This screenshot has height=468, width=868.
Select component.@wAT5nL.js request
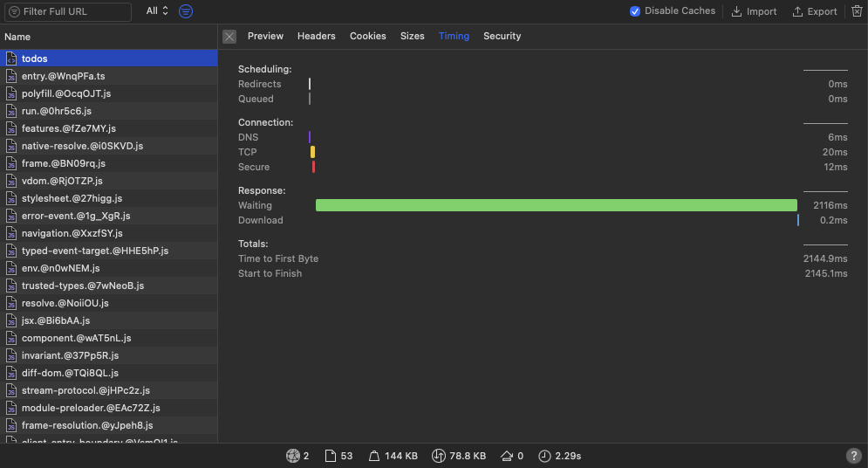coord(108,338)
